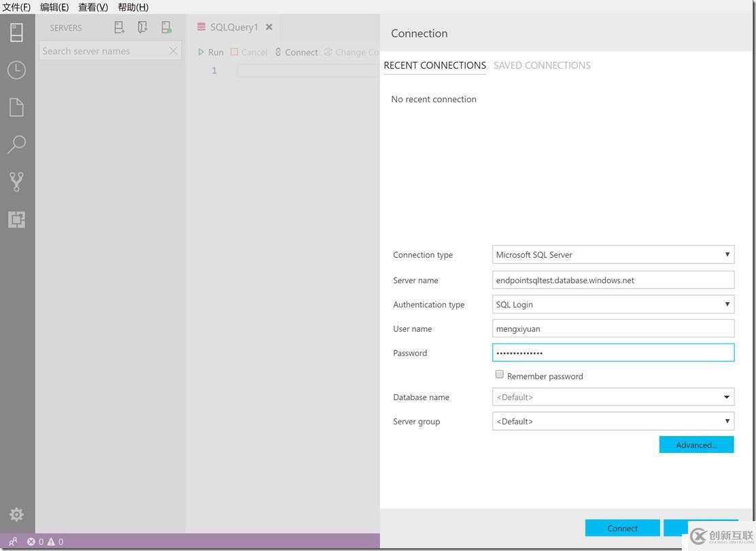Open the 查看(V) menu
756x551 pixels.
92,7
